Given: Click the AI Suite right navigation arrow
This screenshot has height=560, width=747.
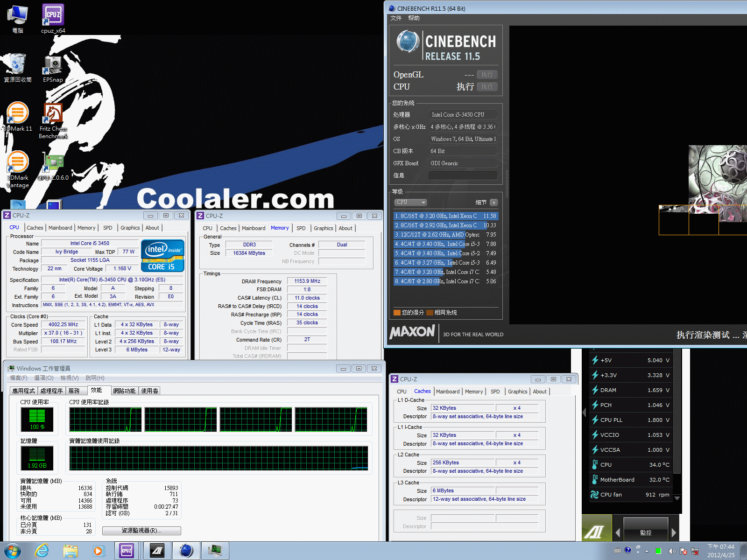Looking at the screenshot, I should coord(674,532).
